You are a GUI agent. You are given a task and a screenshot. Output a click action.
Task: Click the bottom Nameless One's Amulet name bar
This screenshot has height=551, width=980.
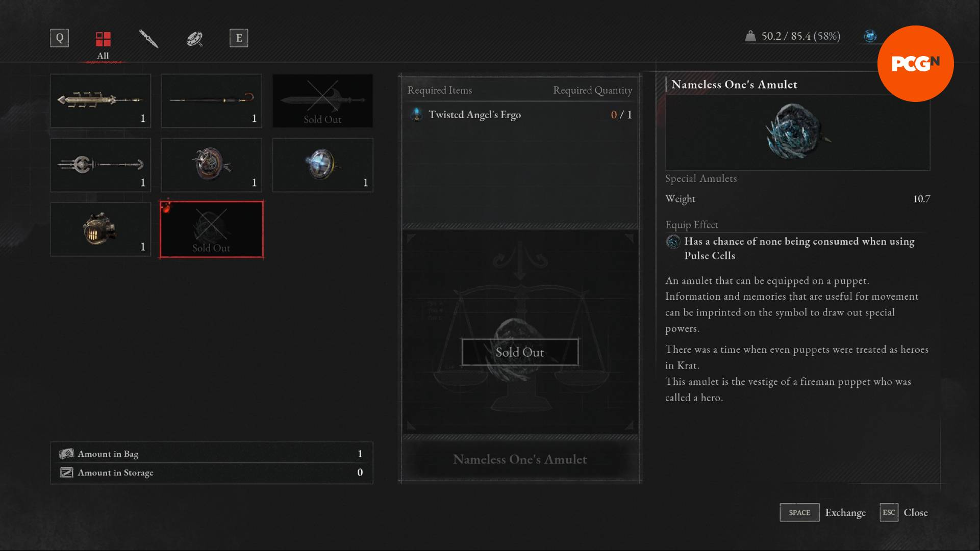(520, 459)
